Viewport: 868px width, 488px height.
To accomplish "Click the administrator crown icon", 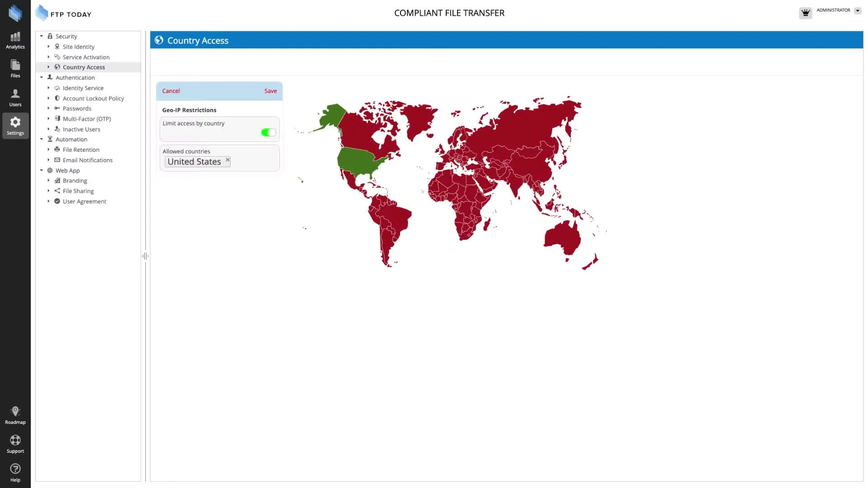I will point(805,13).
